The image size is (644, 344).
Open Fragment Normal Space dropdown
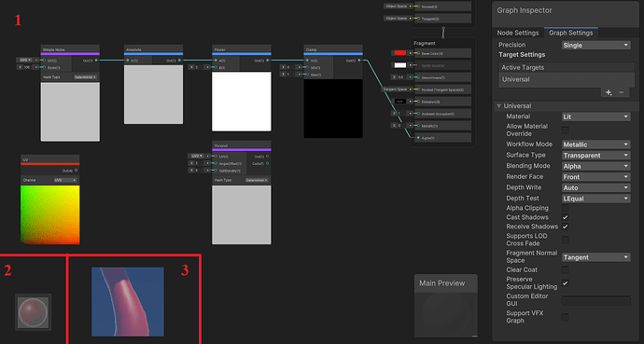coord(596,257)
